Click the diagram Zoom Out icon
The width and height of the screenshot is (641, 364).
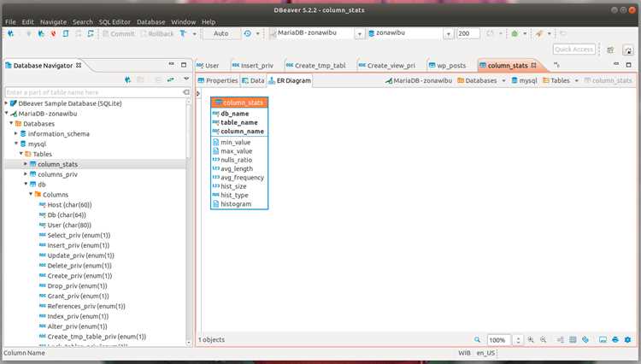[543, 339]
